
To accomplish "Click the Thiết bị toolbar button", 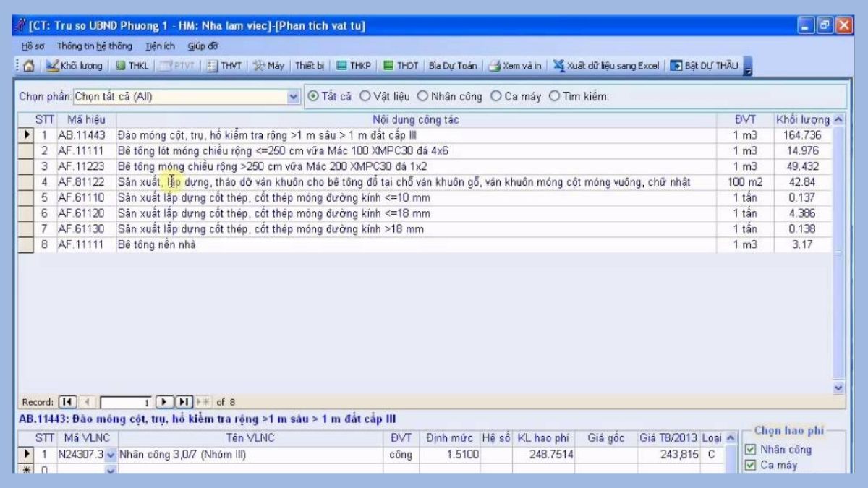I will (310, 66).
